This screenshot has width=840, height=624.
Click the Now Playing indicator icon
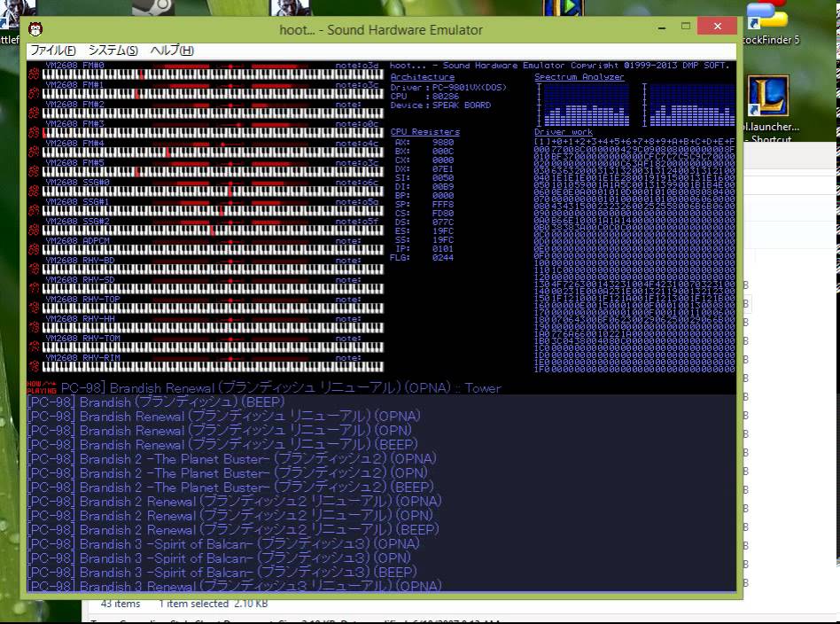(x=42, y=387)
